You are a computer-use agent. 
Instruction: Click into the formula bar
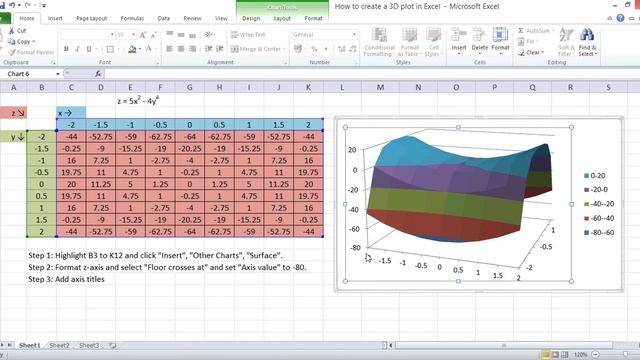(371, 74)
